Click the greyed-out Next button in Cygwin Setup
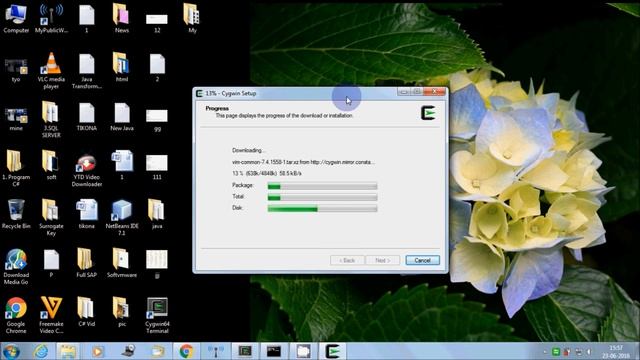Image resolution: width=640 pixels, height=360 pixels. point(382,260)
